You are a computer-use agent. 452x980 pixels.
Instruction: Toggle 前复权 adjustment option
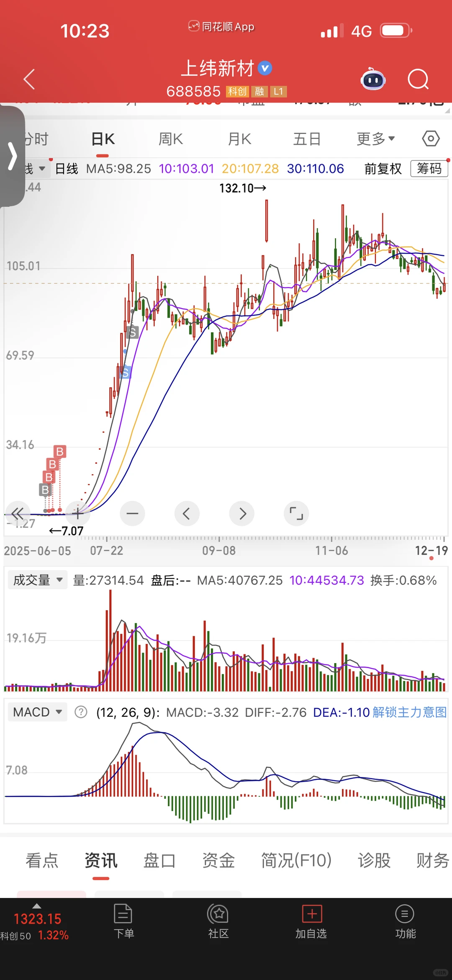383,169
